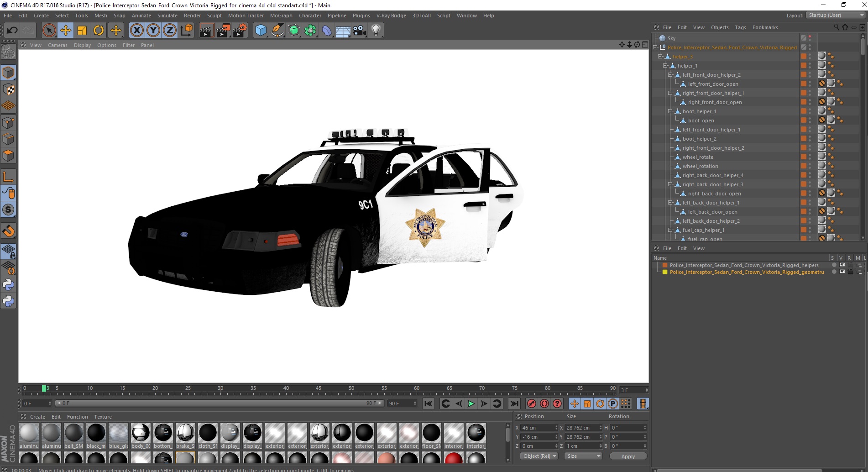Toggle Position keyframe recording

pos(575,404)
